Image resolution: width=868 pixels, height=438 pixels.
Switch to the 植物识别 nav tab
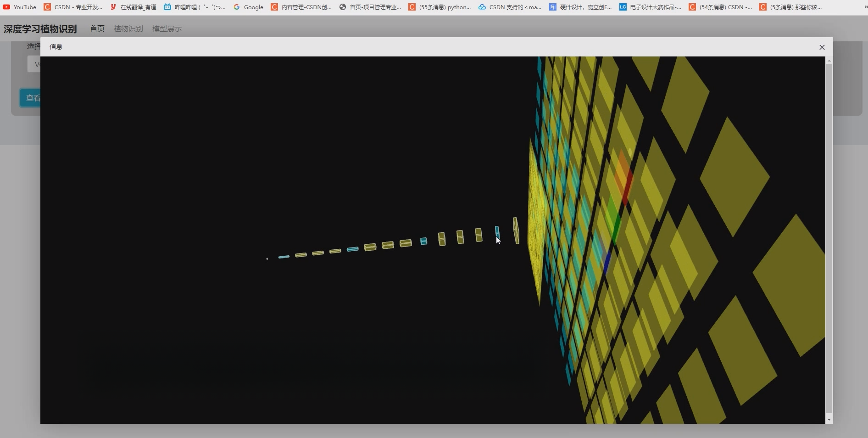[x=128, y=29]
